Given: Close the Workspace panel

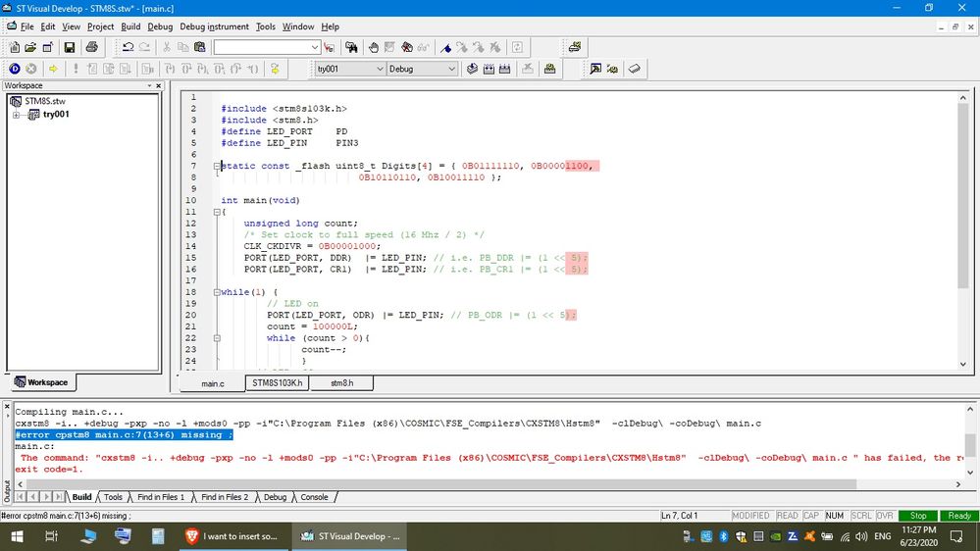Looking at the screenshot, I should pos(158,85).
